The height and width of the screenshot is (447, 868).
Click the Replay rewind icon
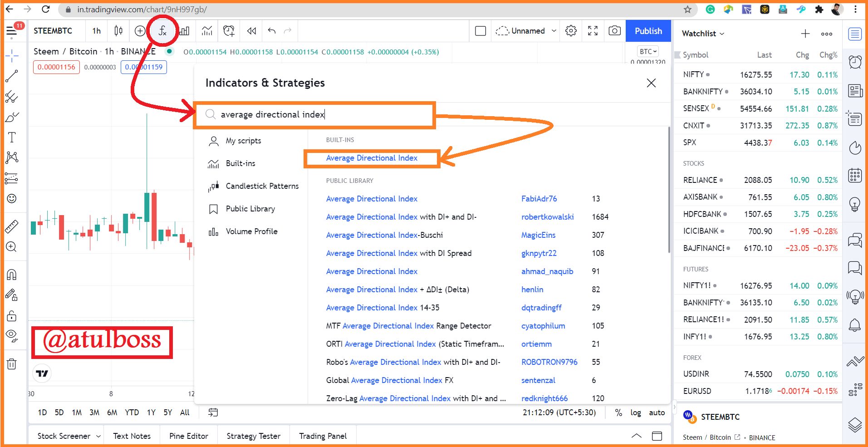coord(251,31)
